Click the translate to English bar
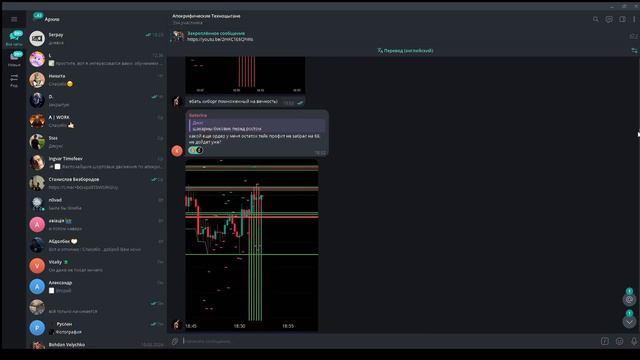The height and width of the screenshot is (360, 640). point(405,51)
